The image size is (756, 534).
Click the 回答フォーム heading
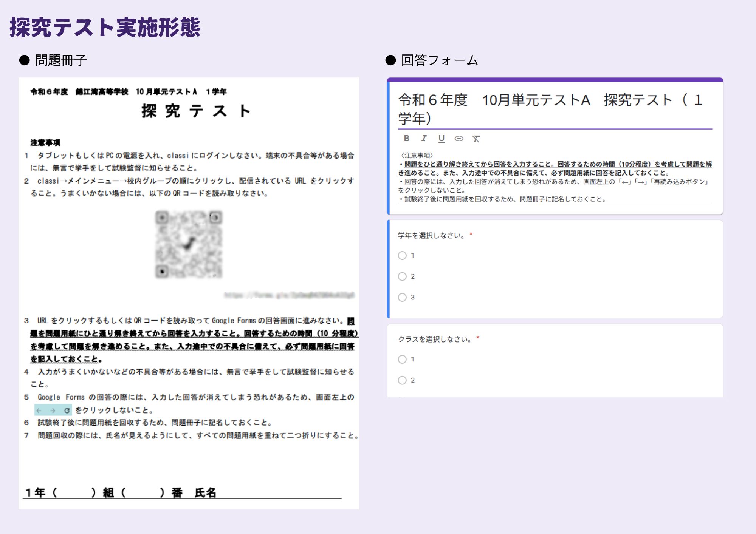tap(439, 60)
